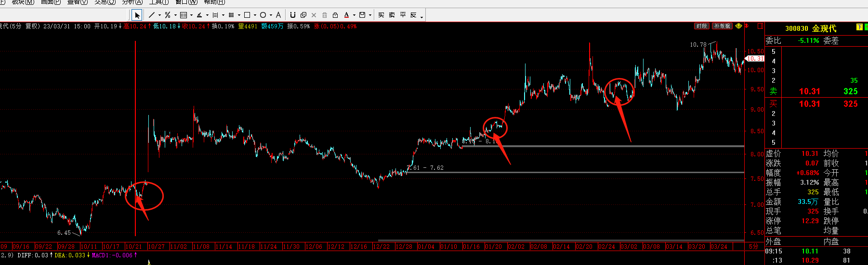Expand the period lines dropdown arrow
This screenshot has width=868, height=265.
pyautogui.click(x=191, y=15)
